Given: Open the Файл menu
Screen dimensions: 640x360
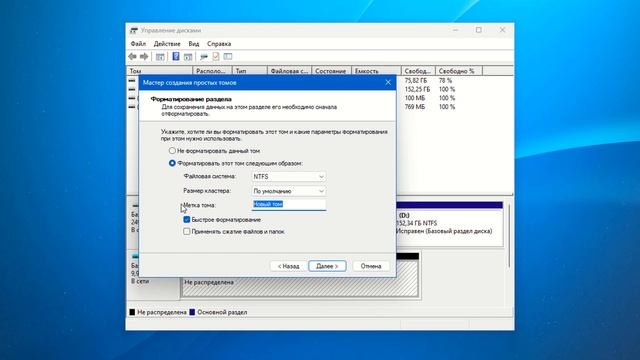Looking at the screenshot, I should (138, 44).
